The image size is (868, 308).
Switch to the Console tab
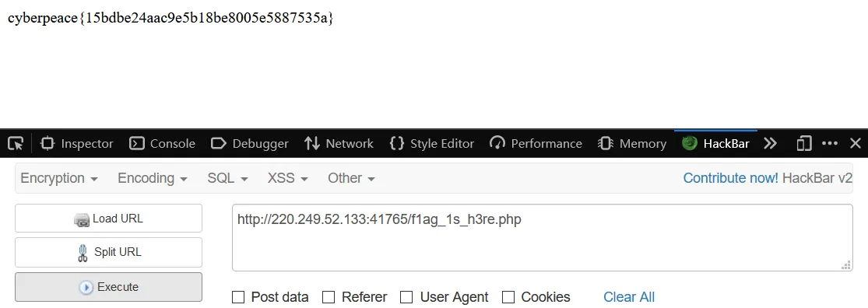click(162, 144)
